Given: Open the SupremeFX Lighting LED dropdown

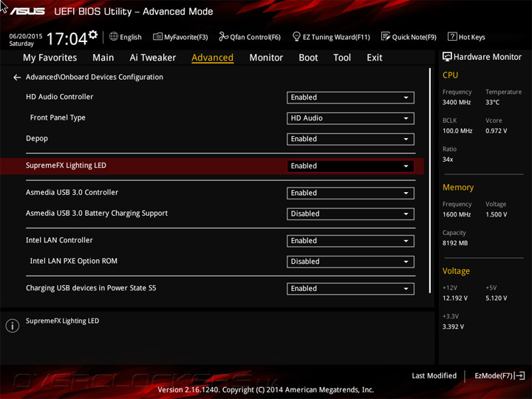Looking at the screenshot, I should pos(350,166).
